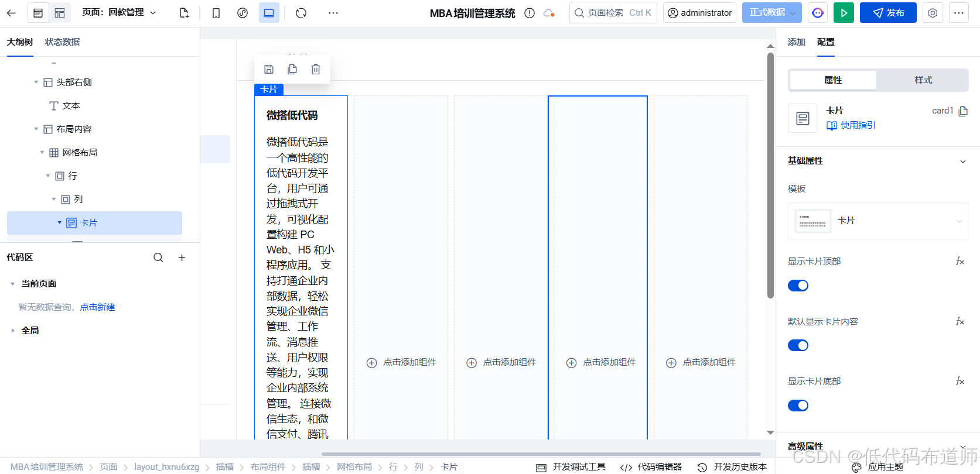
Task: Copy the card1 component ID
Action: point(963,111)
